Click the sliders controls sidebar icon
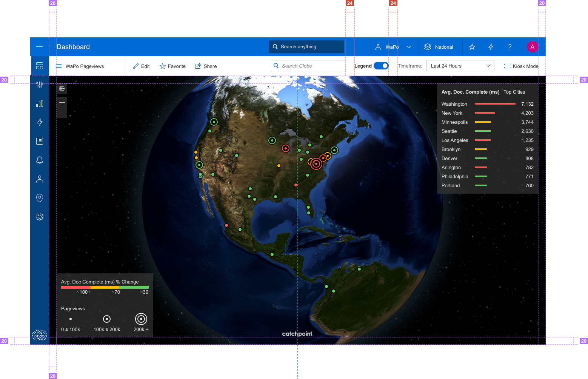This screenshot has height=379, width=588. coord(40,85)
